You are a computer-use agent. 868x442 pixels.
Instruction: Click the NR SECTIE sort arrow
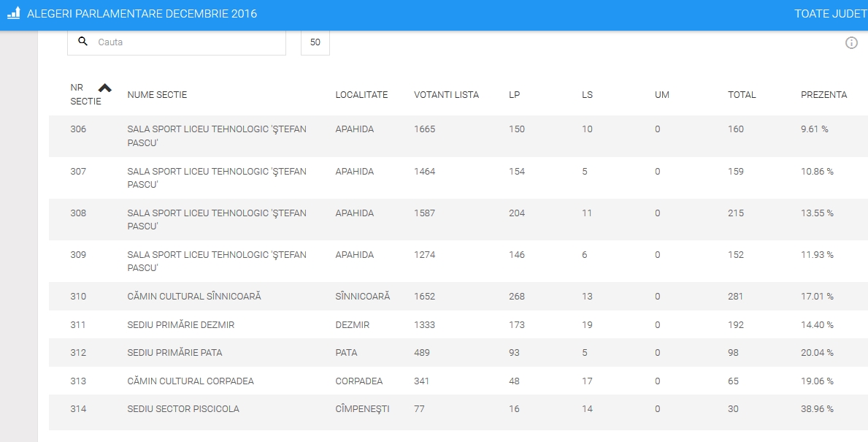[x=105, y=88]
